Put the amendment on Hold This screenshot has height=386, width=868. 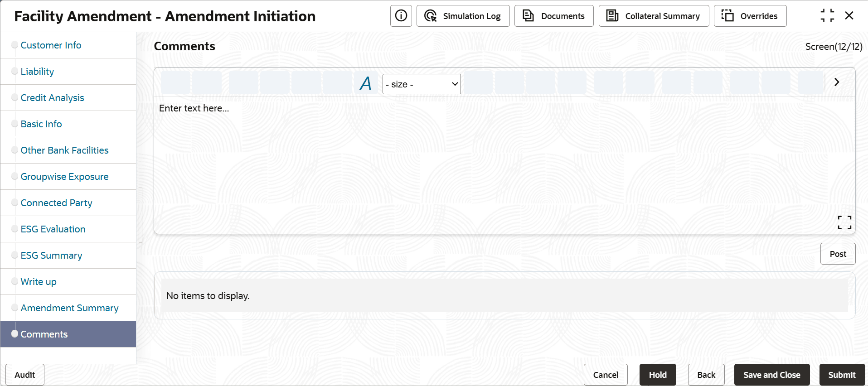tap(657, 375)
